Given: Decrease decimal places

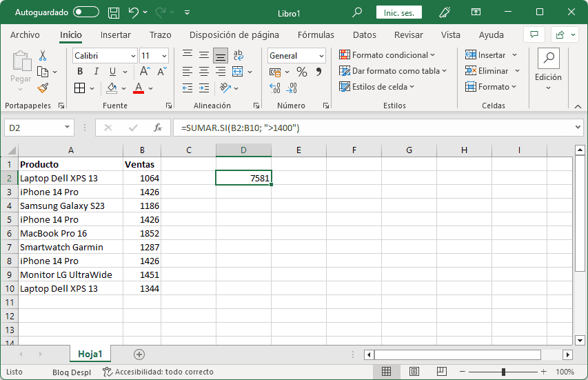Looking at the screenshot, I should (x=292, y=88).
